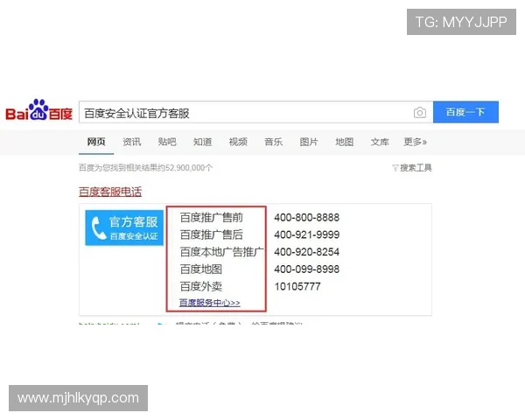The image size is (525, 420).
Task: Switch to the 视频 tab
Action: [238, 142]
